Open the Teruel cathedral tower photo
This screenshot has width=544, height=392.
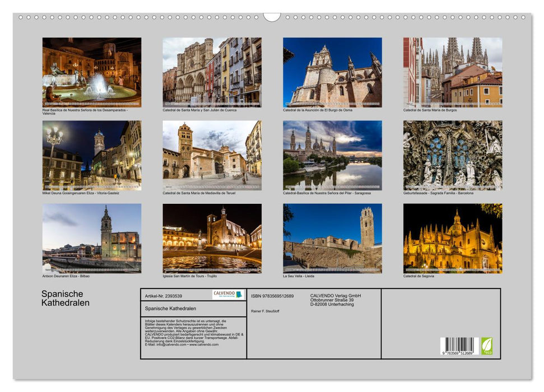212,156
